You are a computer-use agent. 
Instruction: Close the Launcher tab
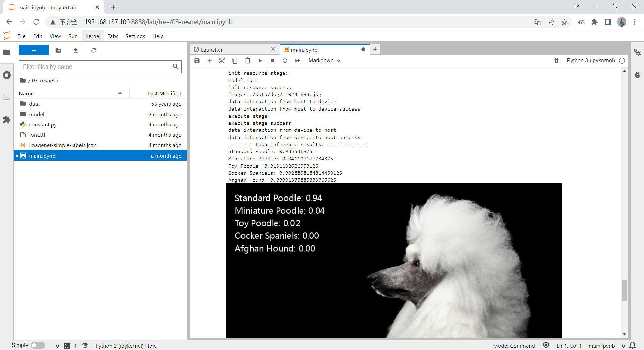pos(273,49)
